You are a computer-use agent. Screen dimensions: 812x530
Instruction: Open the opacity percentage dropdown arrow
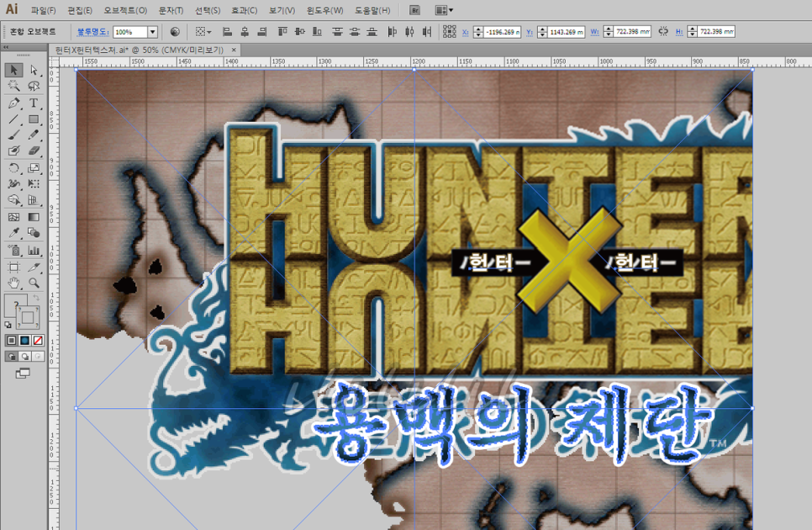click(153, 32)
